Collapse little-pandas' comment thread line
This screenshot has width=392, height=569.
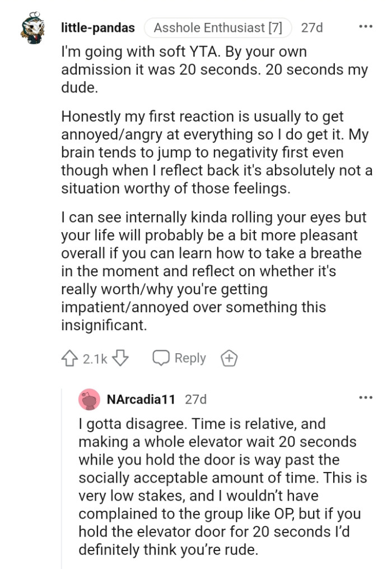click(32, 196)
